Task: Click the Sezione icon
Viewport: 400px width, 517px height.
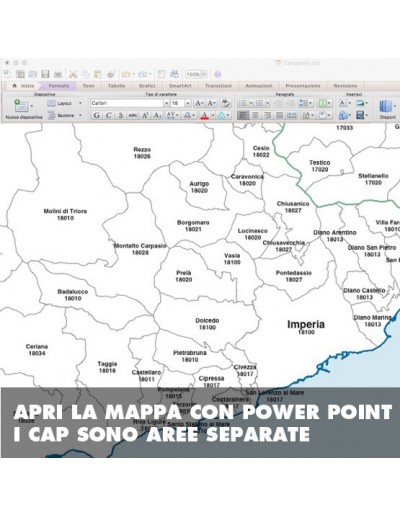Action: pos(51,115)
